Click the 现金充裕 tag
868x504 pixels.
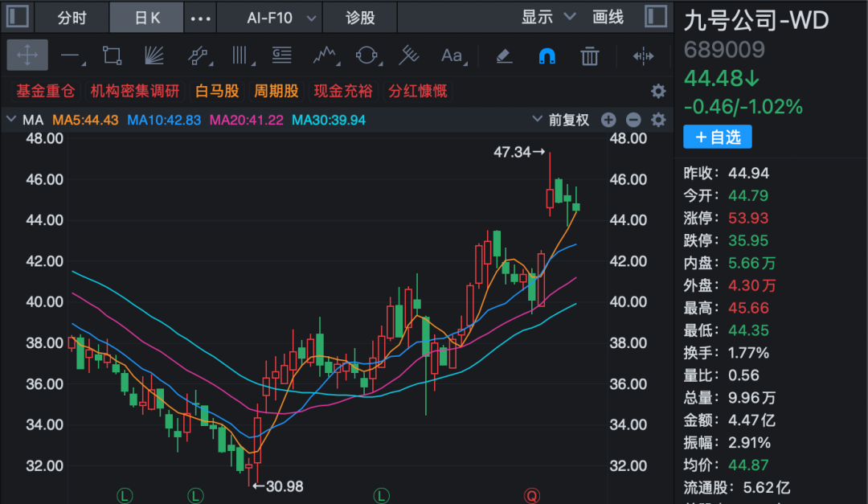click(x=343, y=91)
